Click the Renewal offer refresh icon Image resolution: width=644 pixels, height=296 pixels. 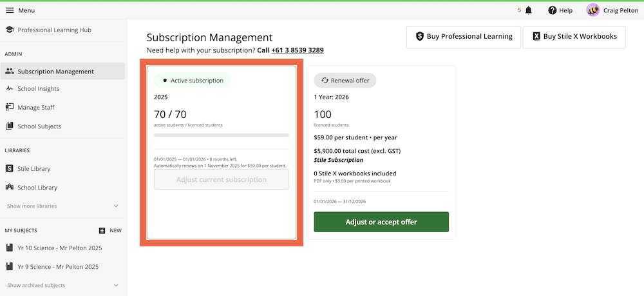click(325, 81)
